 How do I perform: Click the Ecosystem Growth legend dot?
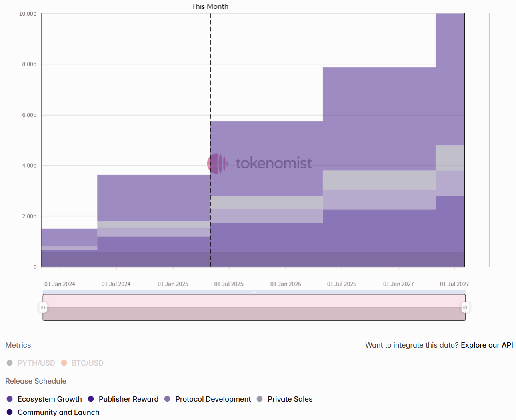[10, 399]
